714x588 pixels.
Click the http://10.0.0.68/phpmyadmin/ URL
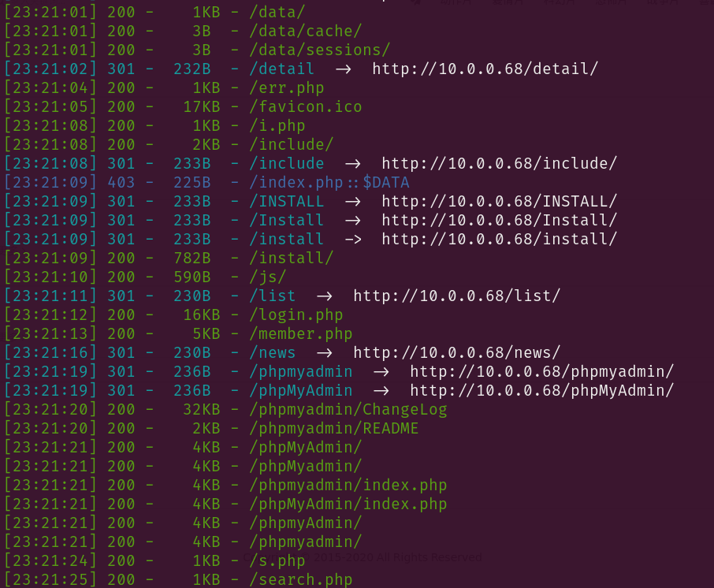click(x=541, y=372)
